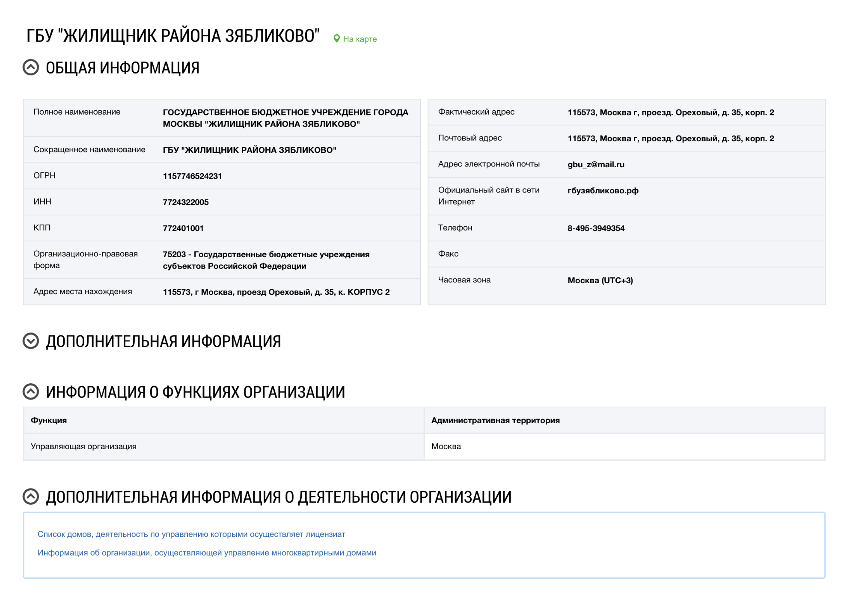Click the 'Общая информация' section heading

pyautogui.click(x=122, y=68)
